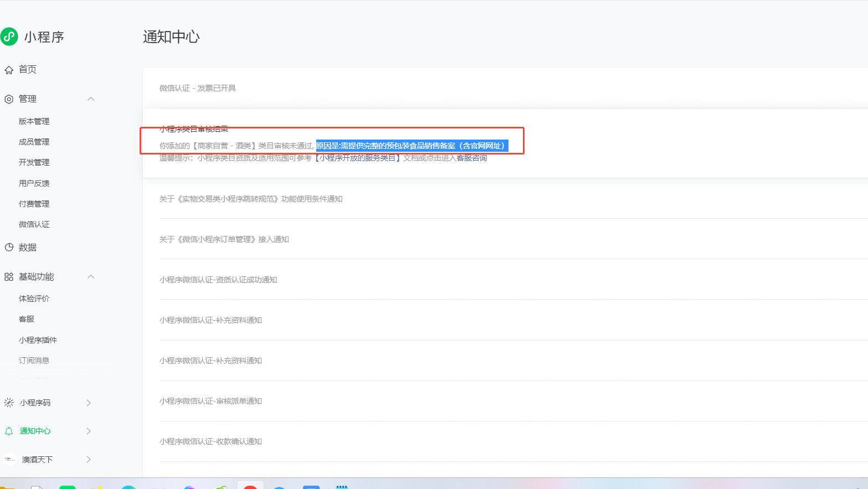The width and height of the screenshot is (868, 489).
Task: Open the 【小程序开放的服务类目】 document link
Action: (358, 158)
